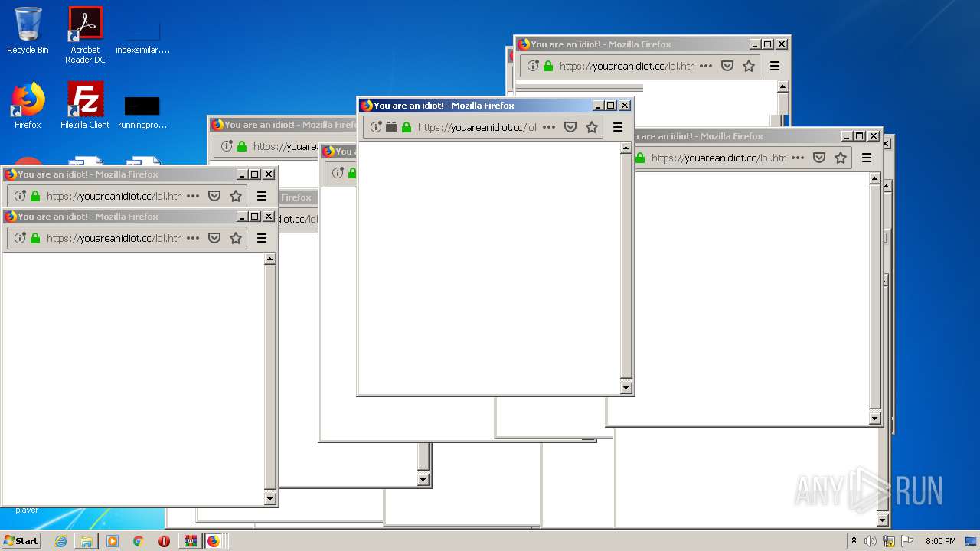This screenshot has width=980, height=551.
Task: Launch Internet Explorer from taskbar
Action: [60, 541]
